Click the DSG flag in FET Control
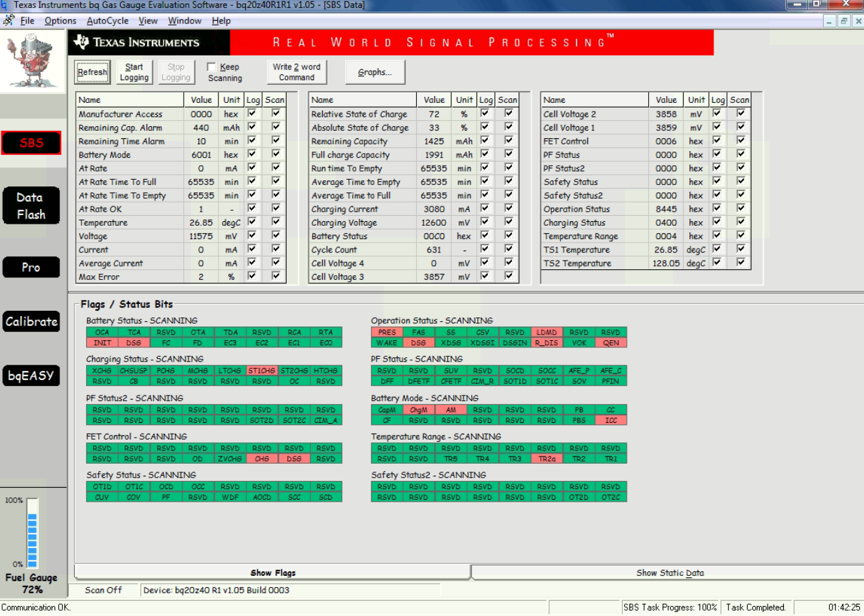 [x=294, y=459]
